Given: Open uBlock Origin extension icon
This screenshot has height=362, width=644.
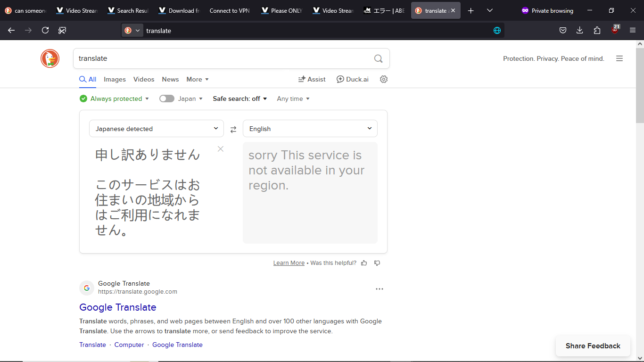Looking at the screenshot, I should (615, 30).
